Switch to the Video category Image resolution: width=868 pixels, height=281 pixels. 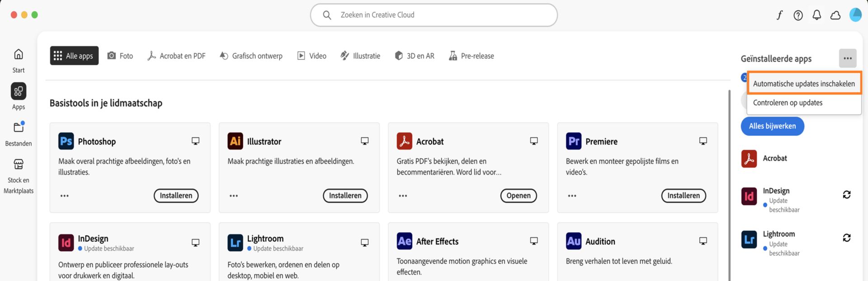pos(312,56)
